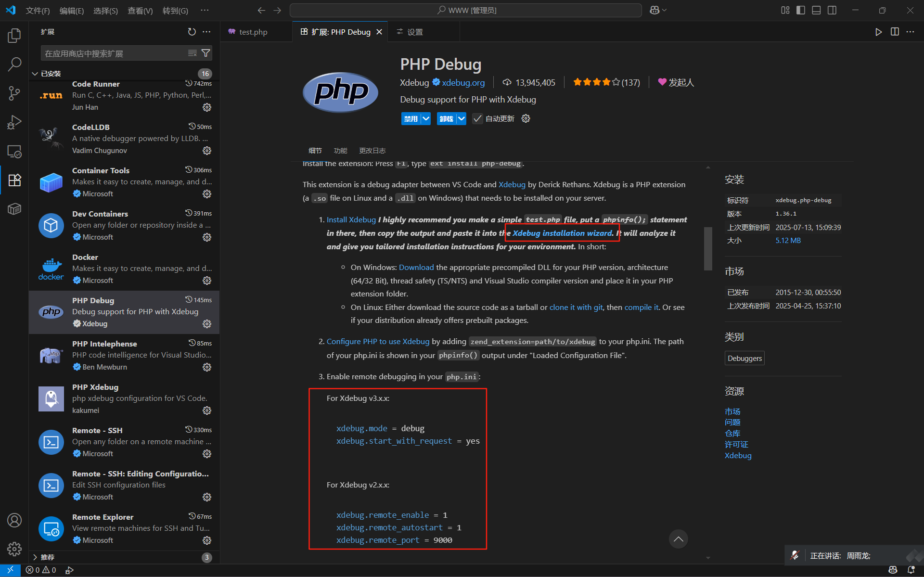Switch to test.php tab
The height and width of the screenshot is (577, 924).
253,32
